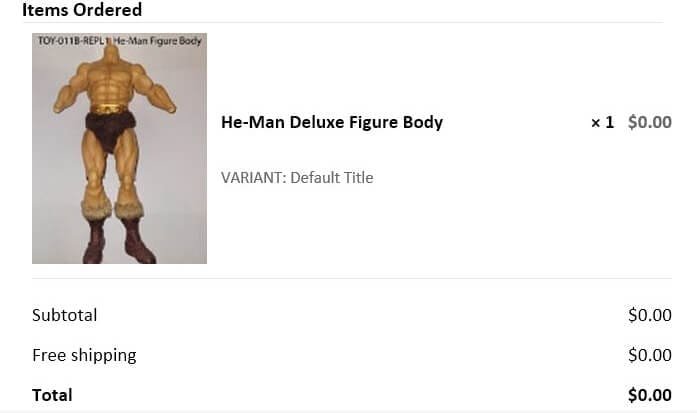Click the bold Total label
The width and height of the screenshot is (697, 413).
52,395
